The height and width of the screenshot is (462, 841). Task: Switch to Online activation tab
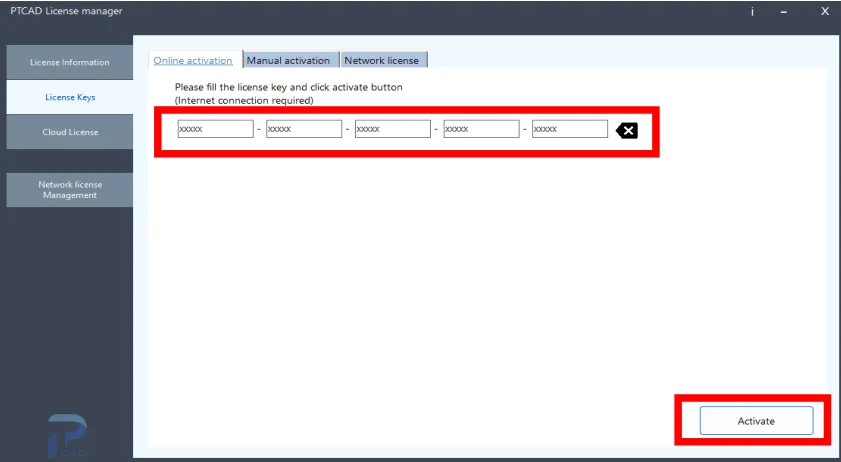tap(193, 60)
